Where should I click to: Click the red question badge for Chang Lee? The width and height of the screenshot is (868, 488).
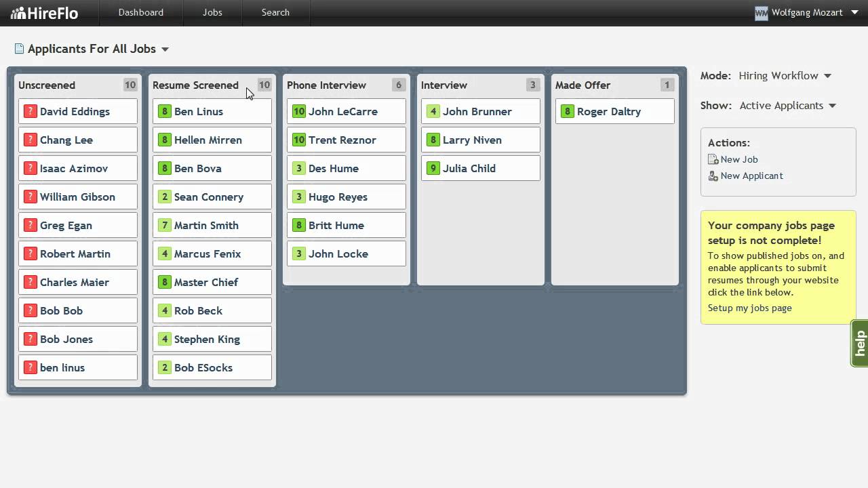(30, 140)
